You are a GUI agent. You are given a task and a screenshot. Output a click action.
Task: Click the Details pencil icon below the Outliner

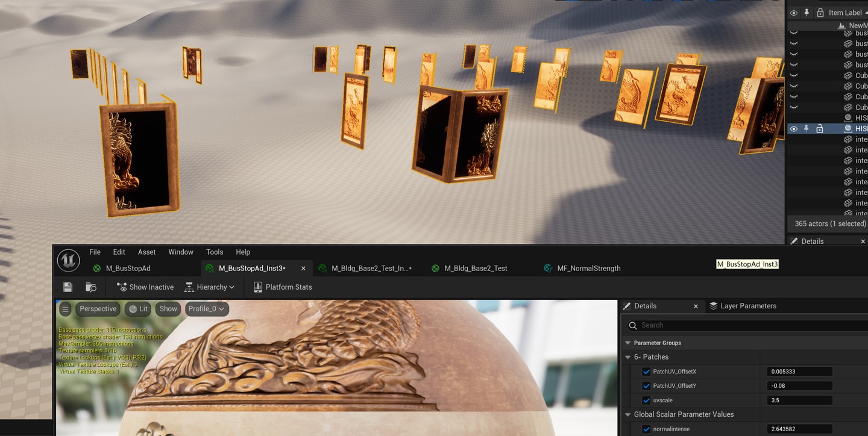click(x=794, y=241)
